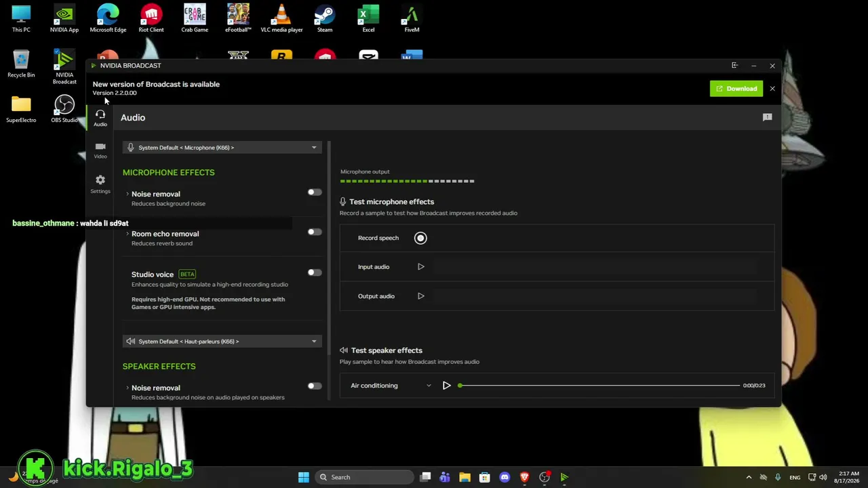
Task: Seek the speaker sample progress slider
Action: 599,386
